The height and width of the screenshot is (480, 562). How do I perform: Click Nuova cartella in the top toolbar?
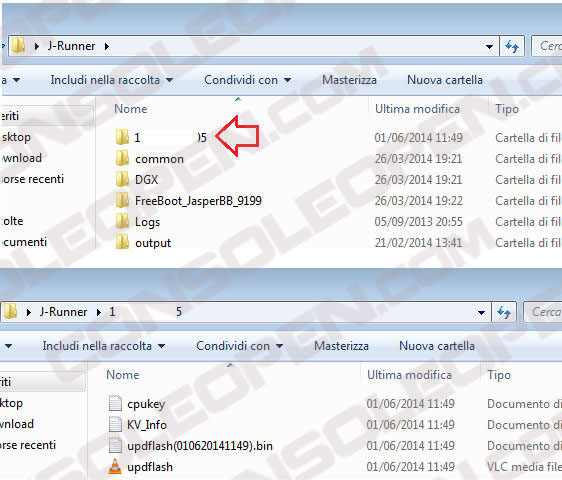(x=445, y=80)
